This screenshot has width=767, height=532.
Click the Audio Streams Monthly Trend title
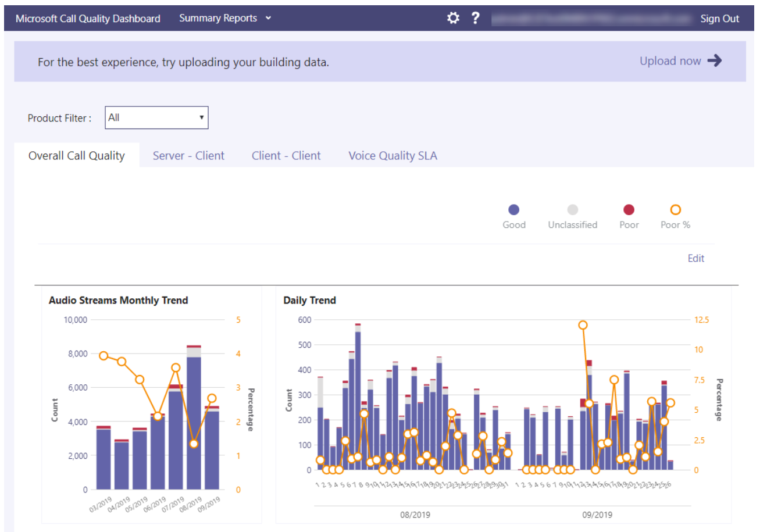tap(118, 300)
